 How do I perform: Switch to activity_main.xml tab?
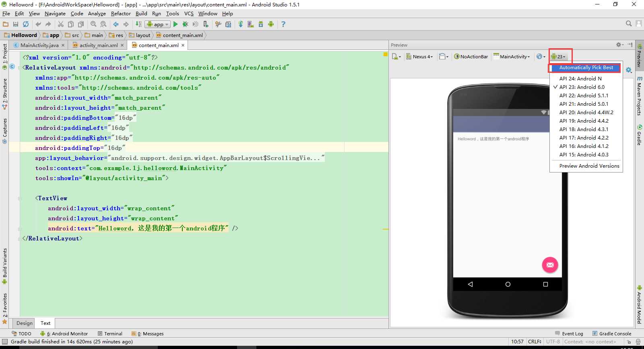click(98, 45)
